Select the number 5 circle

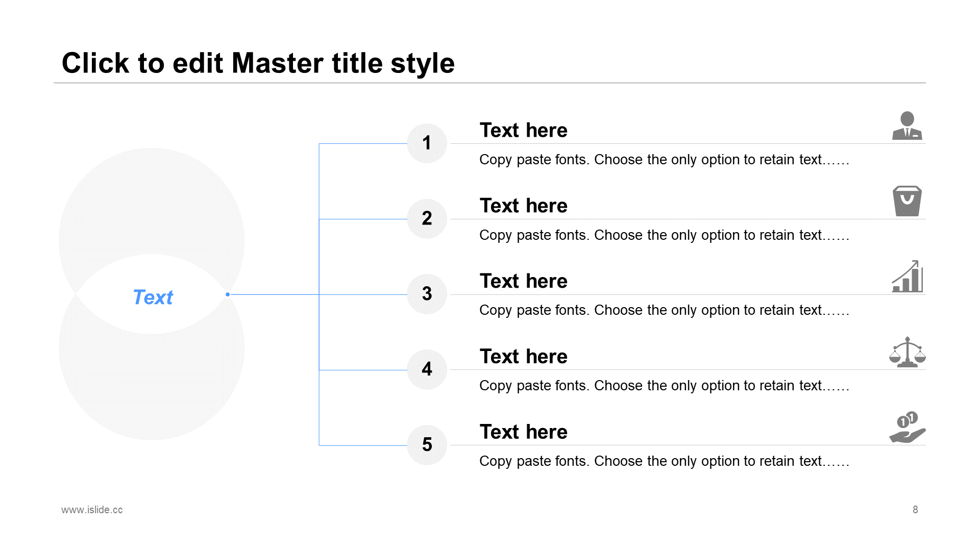point(427,445)
